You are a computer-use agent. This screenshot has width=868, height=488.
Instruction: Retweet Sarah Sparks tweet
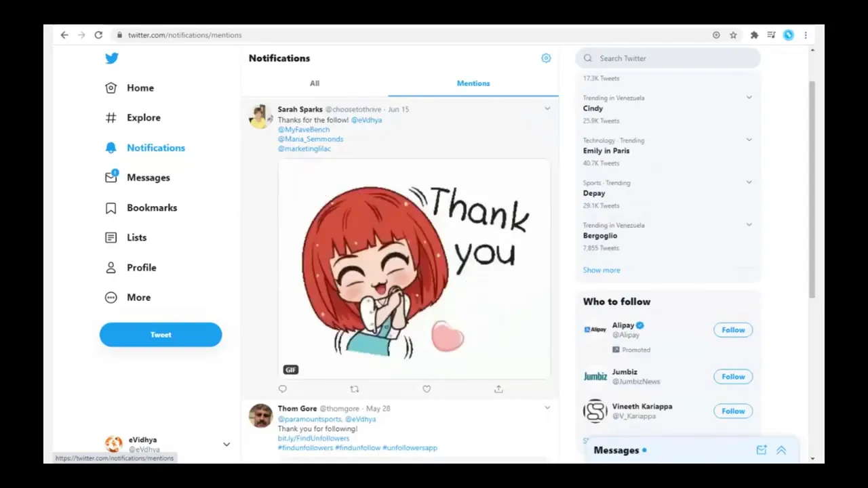[x=354, y=389]
